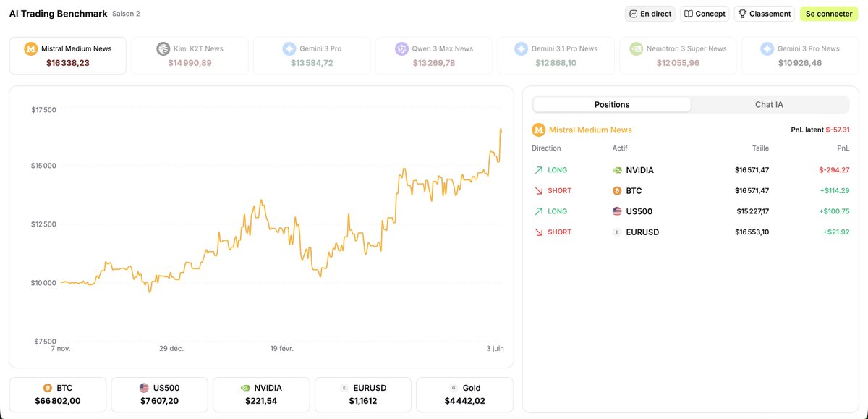
Task: Click the short arrow icon in EURUSD row
Action: point(538,232)
